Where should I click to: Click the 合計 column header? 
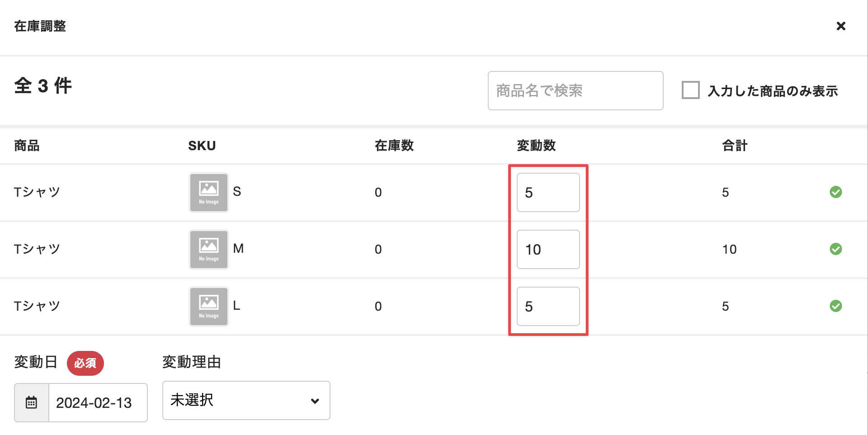point(735,146)
